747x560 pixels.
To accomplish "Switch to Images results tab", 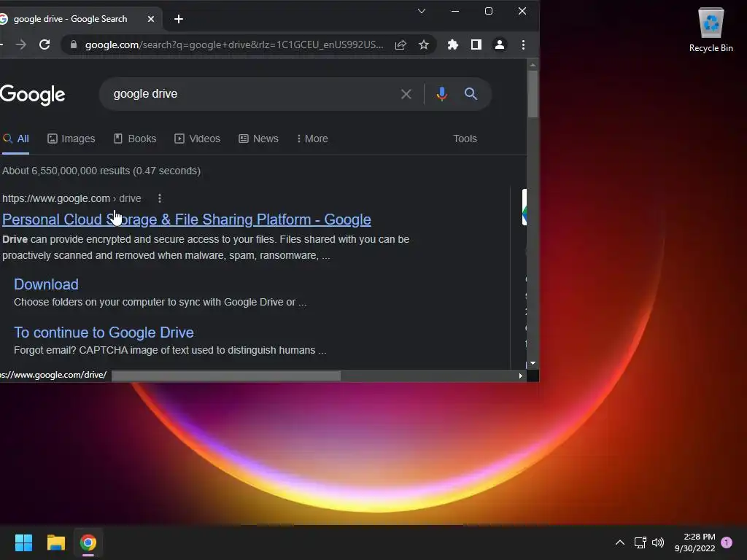I will [x=71, y=139].
